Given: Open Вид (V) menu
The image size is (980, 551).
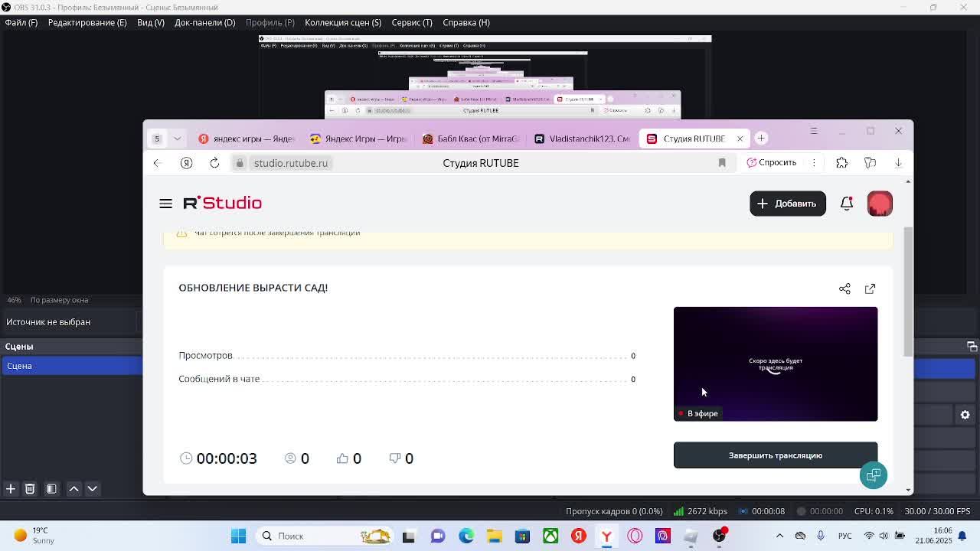Looking at the screenshot, I should pyautogui.click(x=151, y=22).
